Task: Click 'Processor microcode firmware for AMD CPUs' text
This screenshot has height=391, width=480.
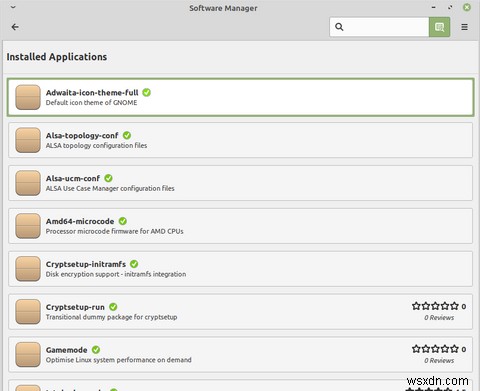Action: 115,231
